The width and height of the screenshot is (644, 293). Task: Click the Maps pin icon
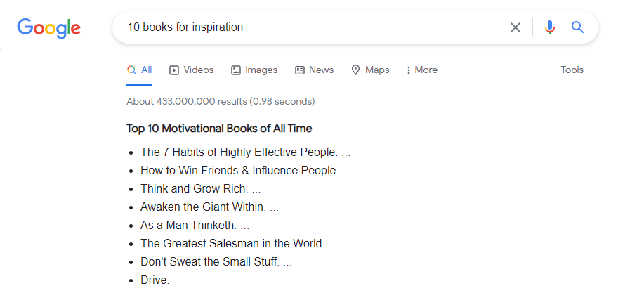coord(356,70)
